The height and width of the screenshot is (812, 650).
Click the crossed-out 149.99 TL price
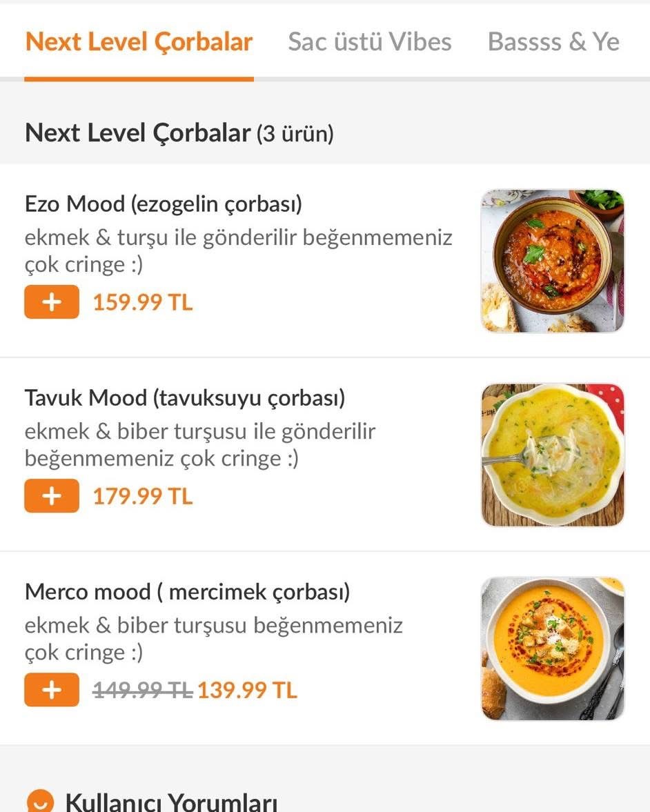(x=142, y=691)
